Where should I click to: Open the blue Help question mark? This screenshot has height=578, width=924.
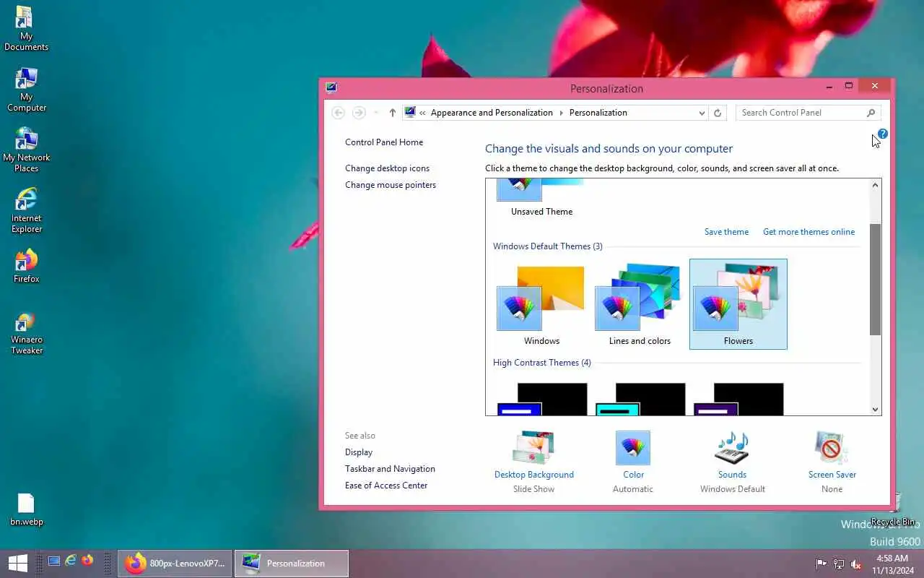[x=883, y=134]
